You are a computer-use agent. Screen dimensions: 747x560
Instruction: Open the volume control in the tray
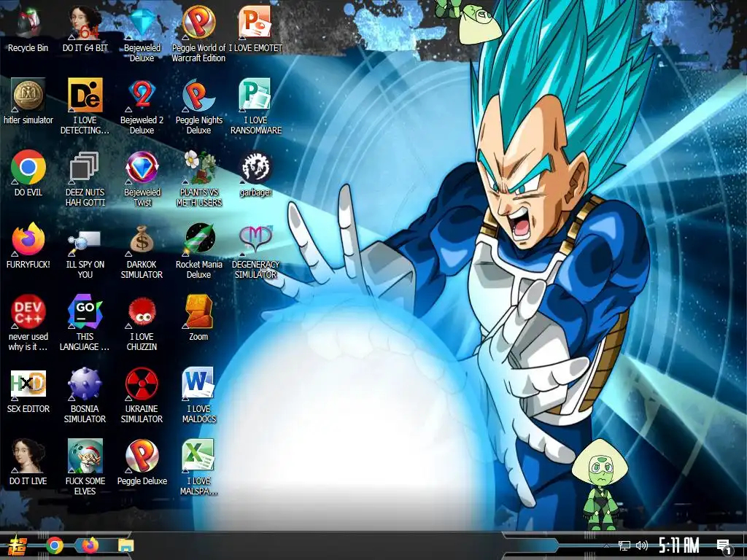coord(642,545)
